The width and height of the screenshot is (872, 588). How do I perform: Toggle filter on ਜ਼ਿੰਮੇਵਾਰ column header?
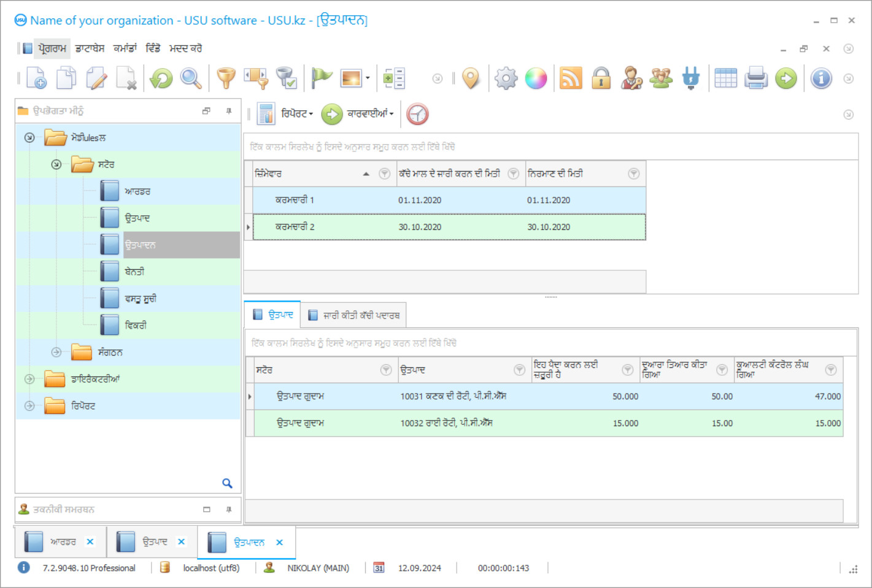click(384, 174)
